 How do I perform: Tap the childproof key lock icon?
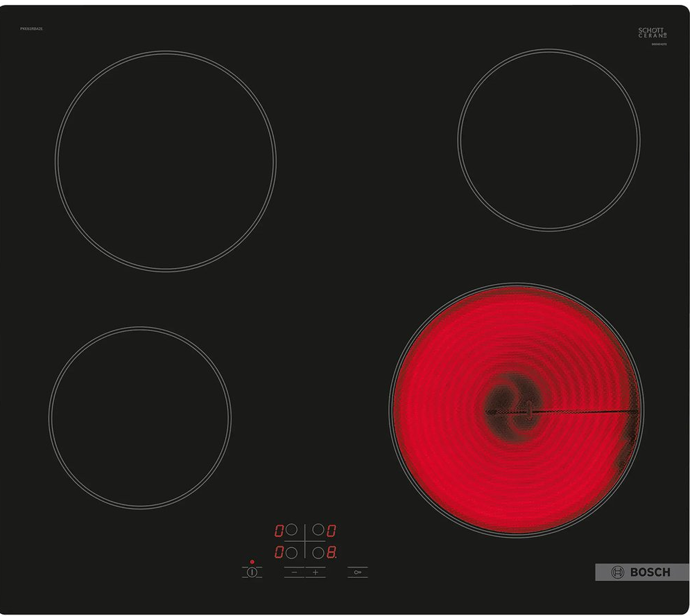357,572
